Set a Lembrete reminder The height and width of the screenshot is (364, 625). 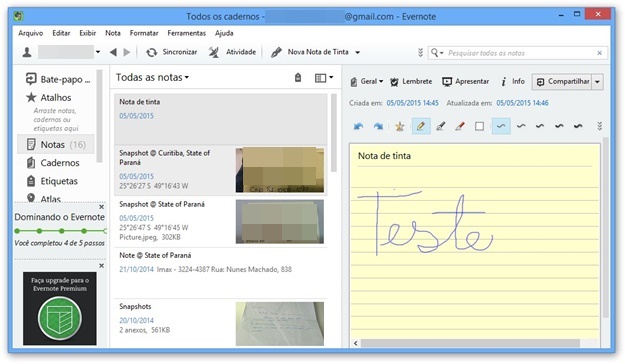(x=411, y=81)
